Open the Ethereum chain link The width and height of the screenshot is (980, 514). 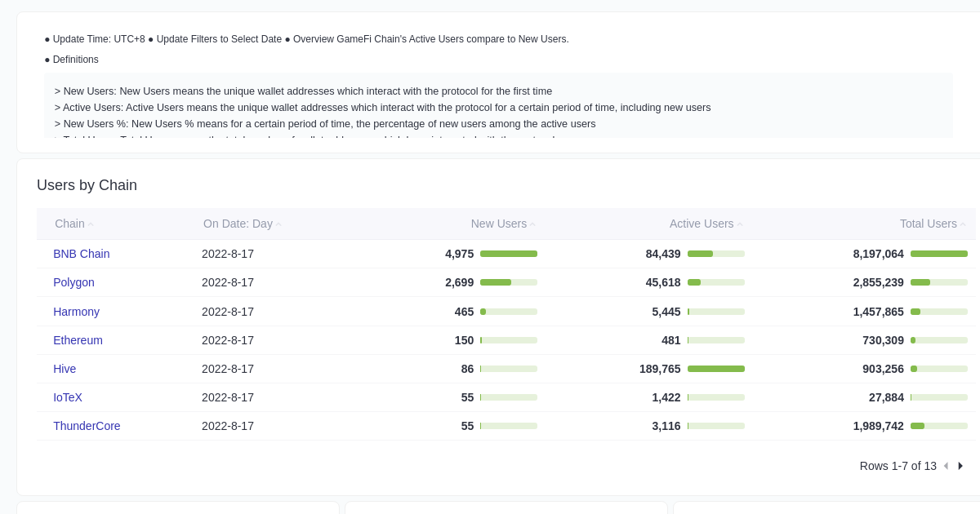click(x=78, y=340)
